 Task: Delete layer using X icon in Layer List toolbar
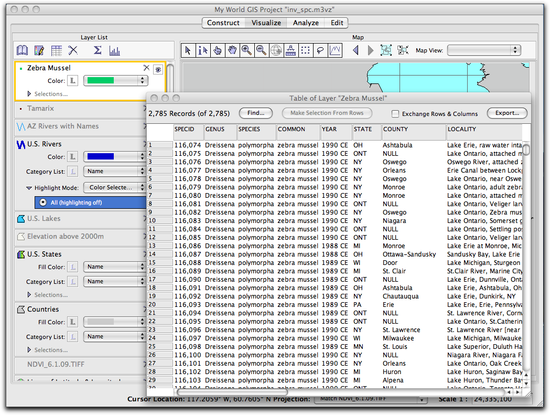(73, 51)
